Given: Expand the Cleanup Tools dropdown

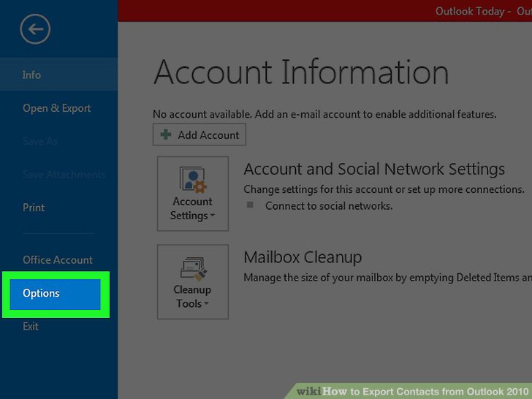Looking at the screenshot, I should tap(193, 281).
